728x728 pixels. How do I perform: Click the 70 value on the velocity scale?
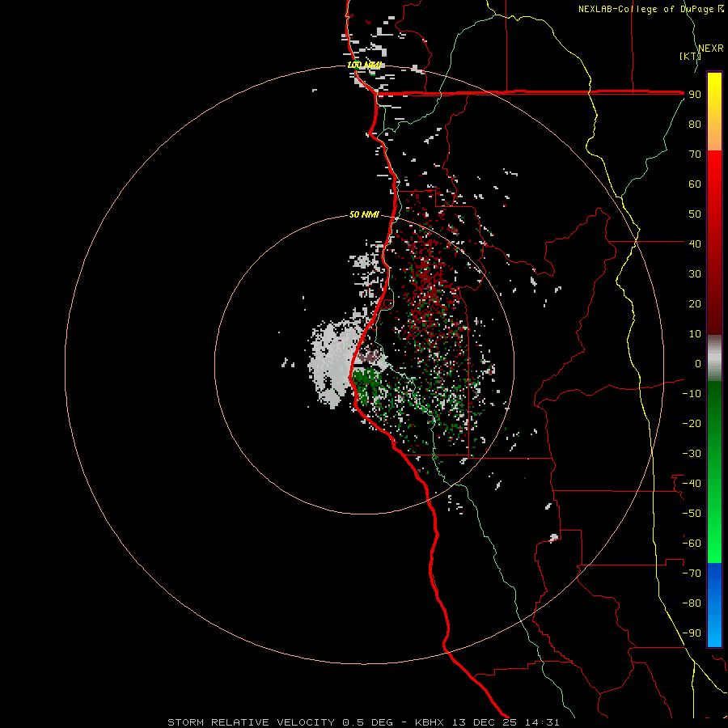point(695,154)
